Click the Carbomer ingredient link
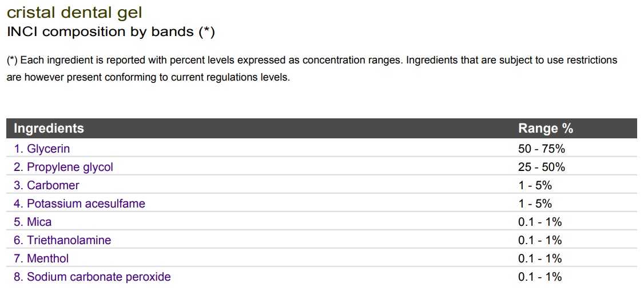The width and height of the screenshot is (644, 295). (46, 185)
